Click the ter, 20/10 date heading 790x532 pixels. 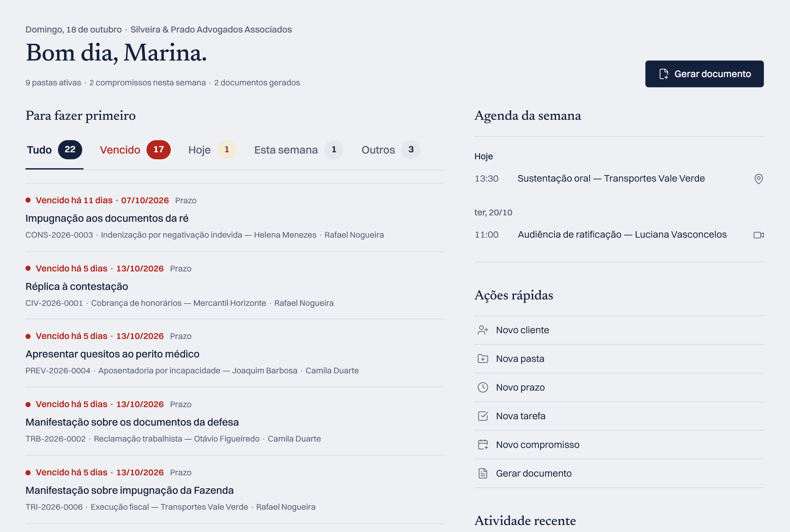[x=493, y=212]
